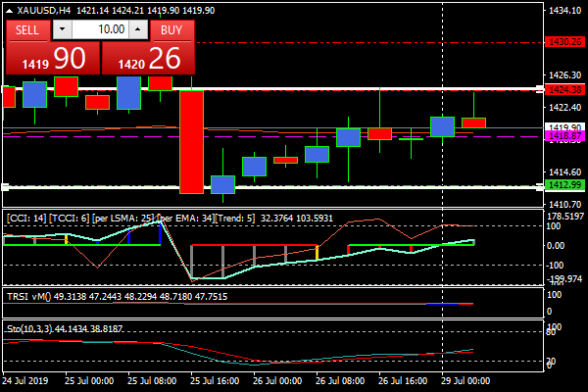Click the 10.00 volume input field
The height and width of the screenshot is (392, 588).
pyautogui.click(x=101, y=29)
